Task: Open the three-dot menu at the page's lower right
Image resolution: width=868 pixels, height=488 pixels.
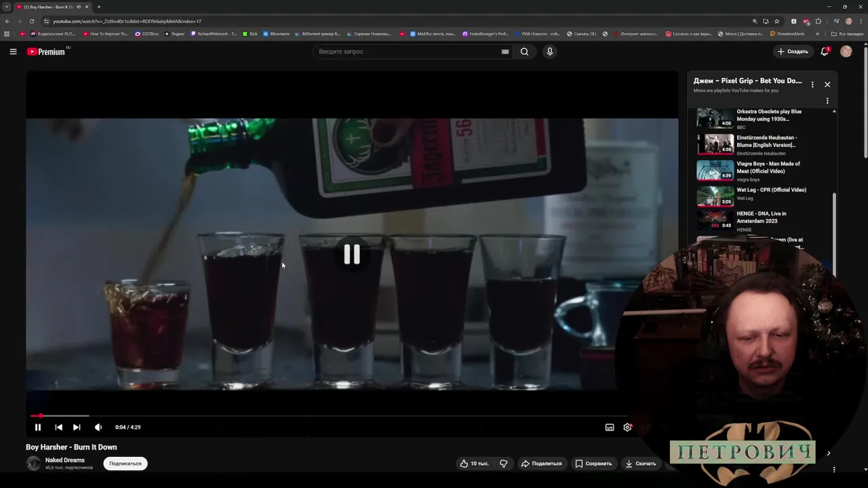Action: 834,469
